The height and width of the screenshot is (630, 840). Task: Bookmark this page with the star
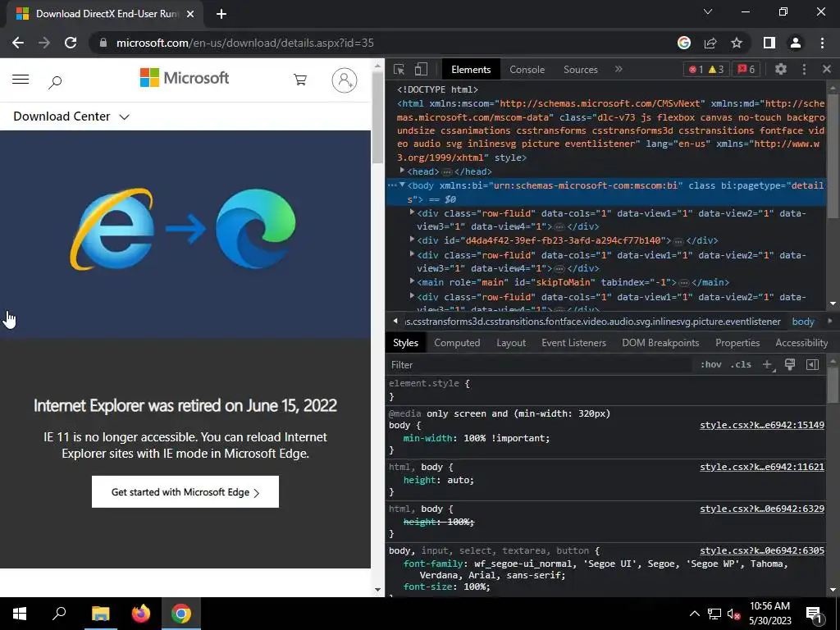[x=737, y=43]
